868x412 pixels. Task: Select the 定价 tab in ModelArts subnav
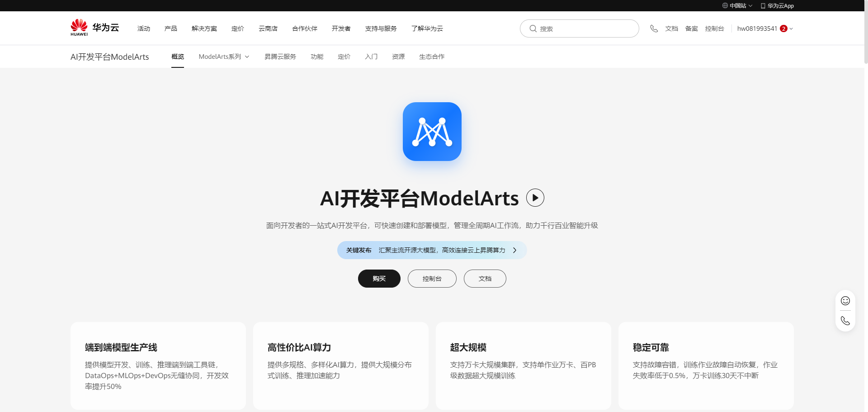[x=344, y=57]
